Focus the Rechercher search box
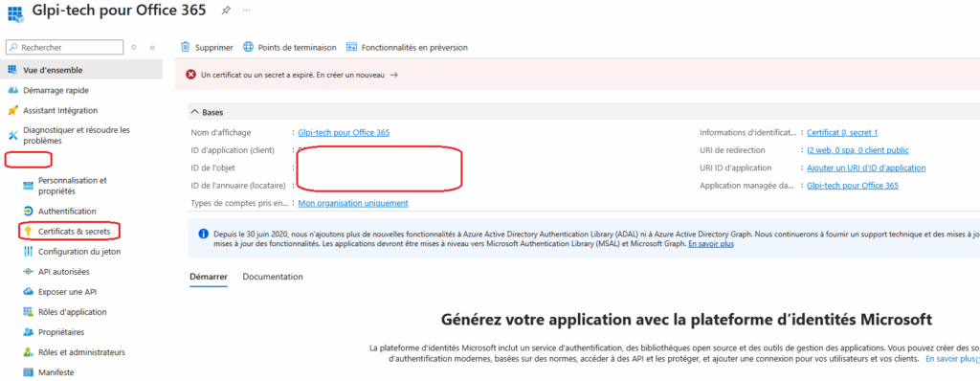 [x=64, y=47]
